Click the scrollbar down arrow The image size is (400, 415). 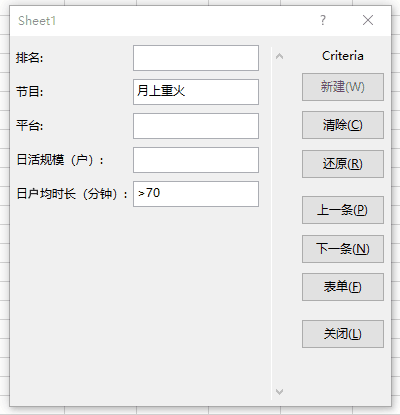(279, 391)
